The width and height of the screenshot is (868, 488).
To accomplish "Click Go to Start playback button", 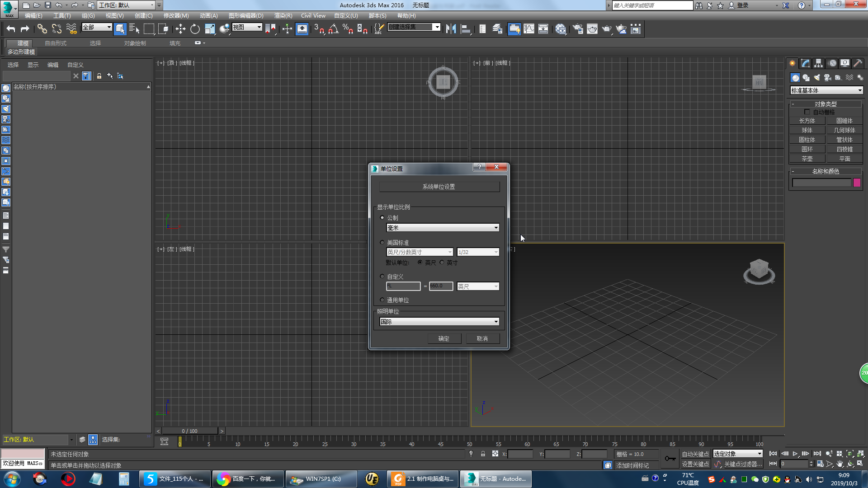I will (773, 454).
